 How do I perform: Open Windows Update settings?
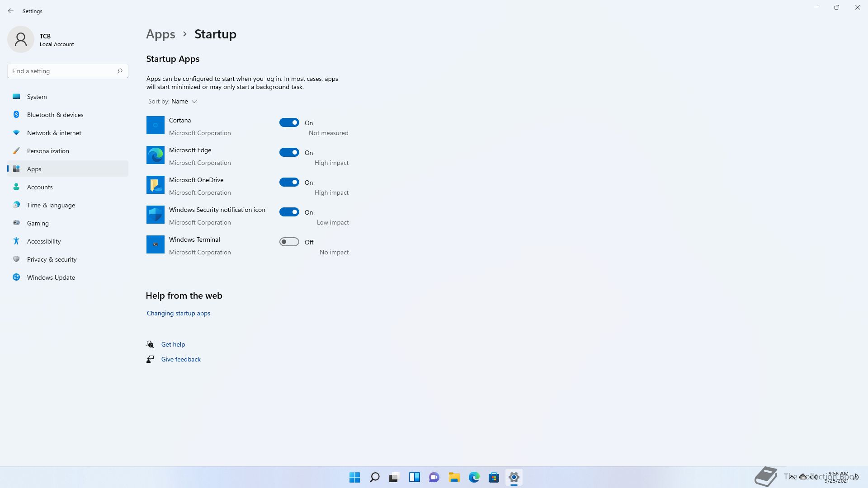[68, 277]
